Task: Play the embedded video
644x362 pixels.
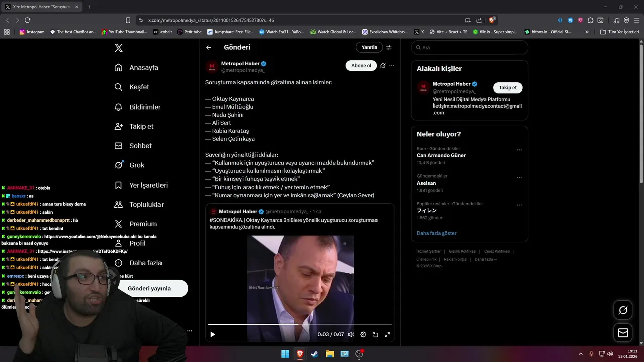Action: (x=213, y=334)
